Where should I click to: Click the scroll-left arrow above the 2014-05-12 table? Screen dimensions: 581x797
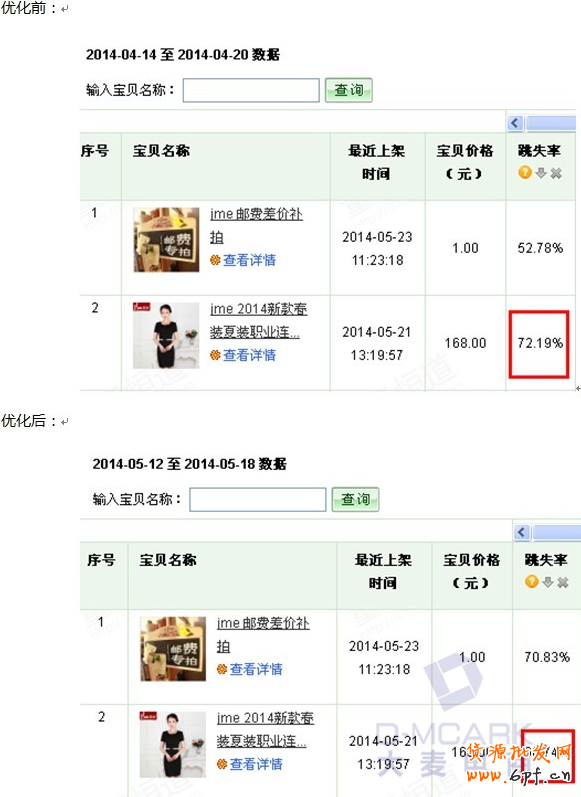pos(522,532)
